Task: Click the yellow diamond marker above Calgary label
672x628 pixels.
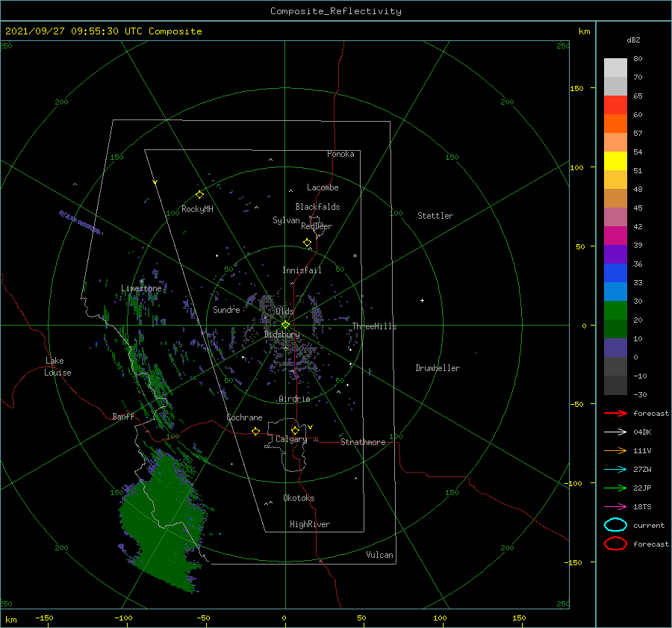Action: coord(295,430)
